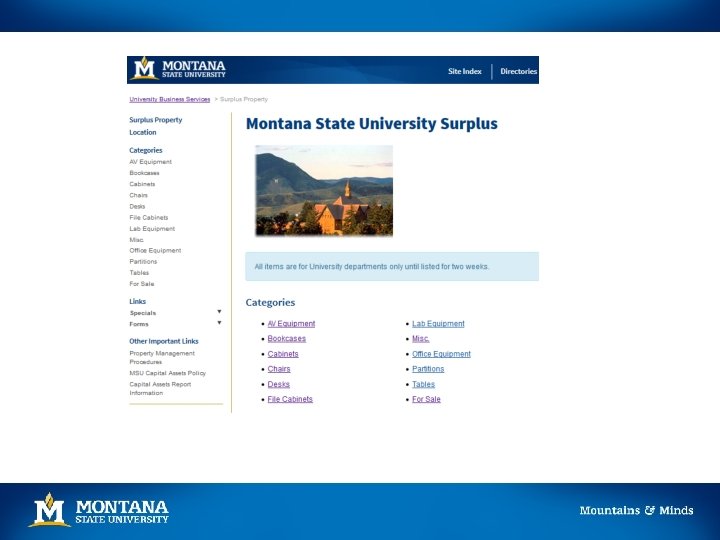Select Surplus Property in sidebar
The image size is (720, 540).
click(x=156, y=120)
